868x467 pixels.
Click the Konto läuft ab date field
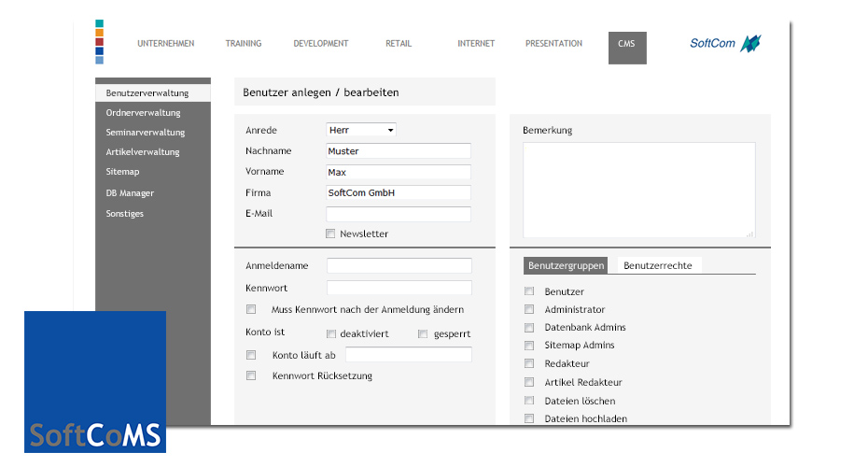click(x=409, y=355)
